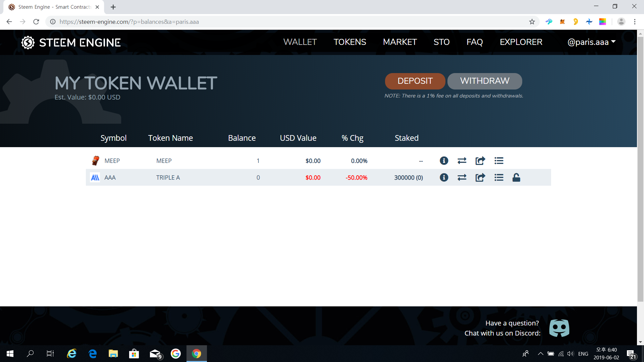The width and height of the screenshot is (644, 362).
Task: Click the Est. Value: $0.00 USD text
Action: 88,97
